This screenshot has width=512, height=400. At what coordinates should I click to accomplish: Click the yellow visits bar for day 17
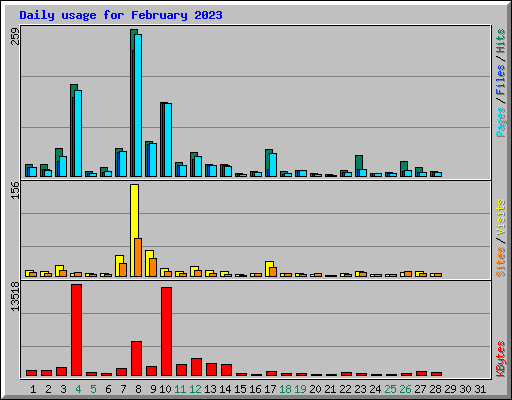pos(269,269)
